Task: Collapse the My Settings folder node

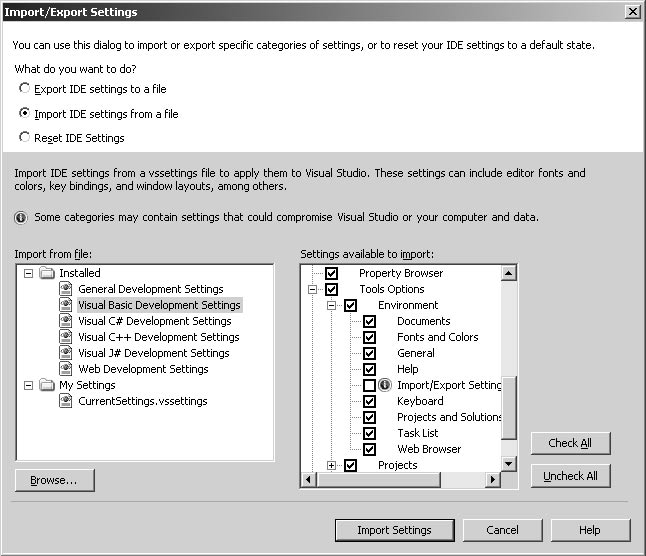Action: [28, 385]
